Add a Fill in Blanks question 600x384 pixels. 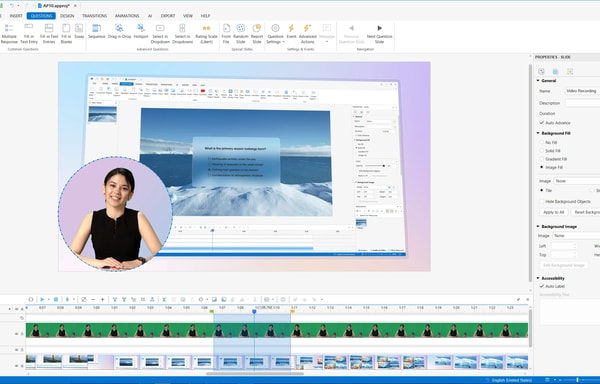(66, 34)
